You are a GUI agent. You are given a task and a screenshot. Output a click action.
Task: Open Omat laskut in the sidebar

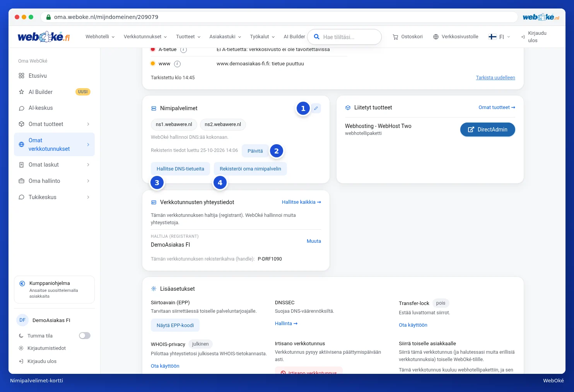(54, 165)
